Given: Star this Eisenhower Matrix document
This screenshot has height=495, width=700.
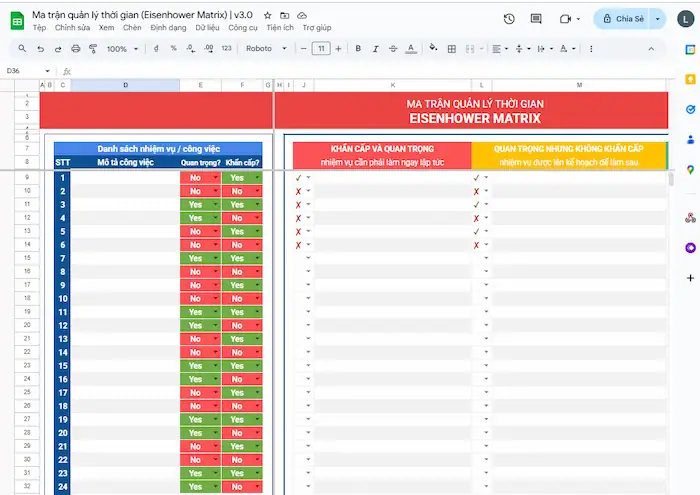Looking at the screenshot, I should click(x=267, y=16).
